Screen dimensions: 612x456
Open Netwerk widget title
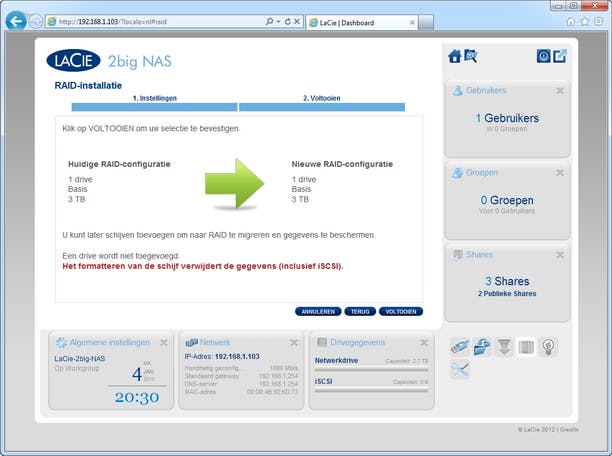(215, 342)
